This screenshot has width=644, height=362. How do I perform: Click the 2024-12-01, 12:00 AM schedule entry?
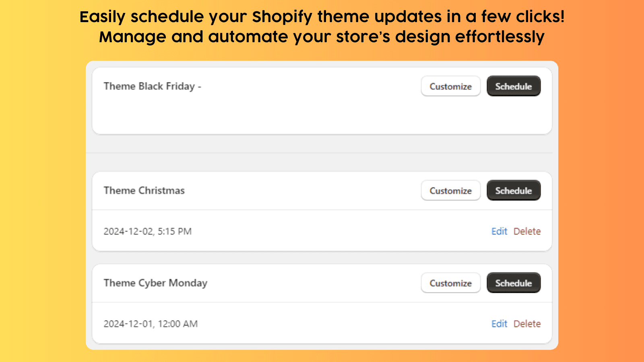coord(150,323)
